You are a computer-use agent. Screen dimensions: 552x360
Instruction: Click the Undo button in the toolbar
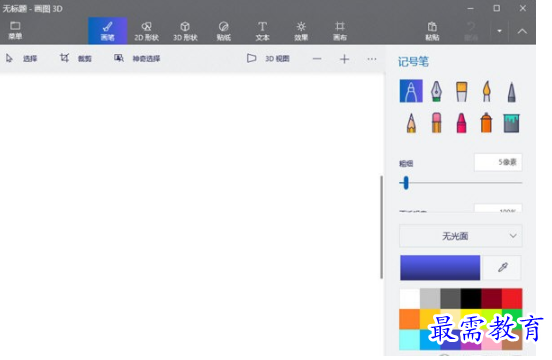coord(471,31)
